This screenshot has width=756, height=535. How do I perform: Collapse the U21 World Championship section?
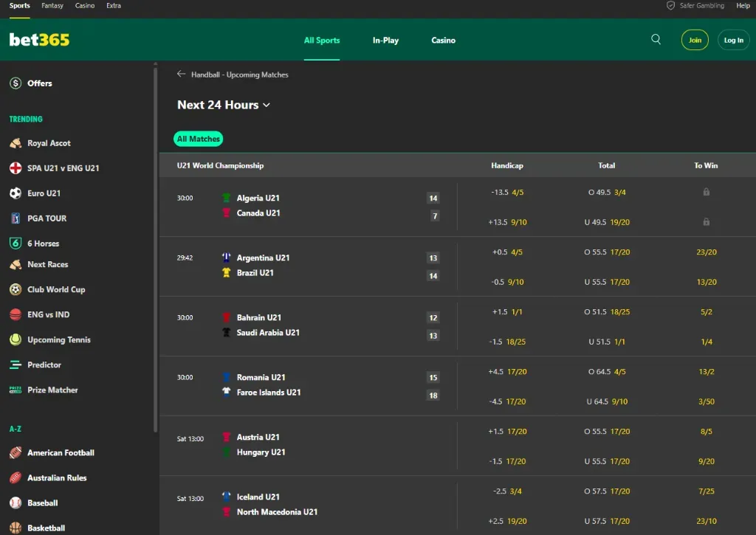point(220,165)
